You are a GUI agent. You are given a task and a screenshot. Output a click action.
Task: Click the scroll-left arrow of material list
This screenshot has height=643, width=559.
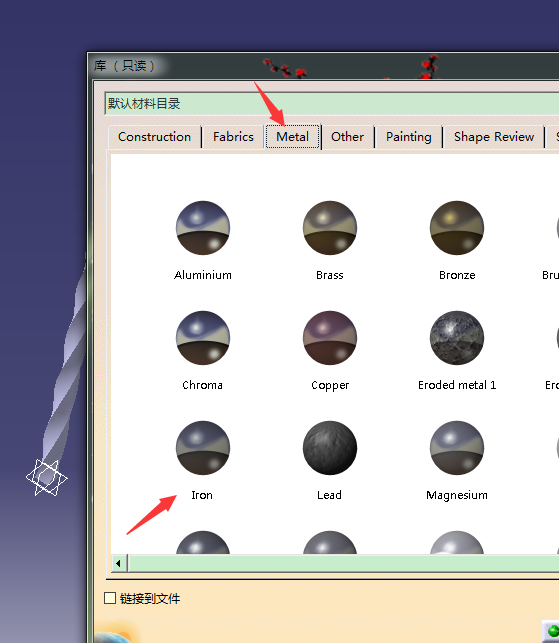click(x=119, y=563)
